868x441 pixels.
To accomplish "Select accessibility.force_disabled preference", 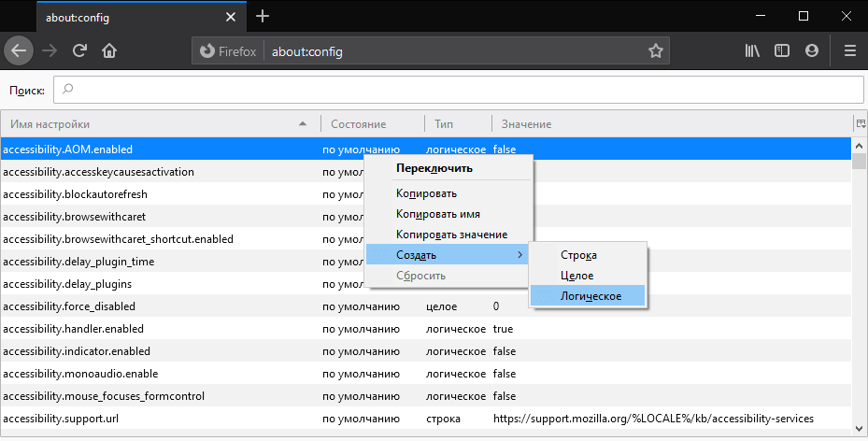I will click(426, 306).
